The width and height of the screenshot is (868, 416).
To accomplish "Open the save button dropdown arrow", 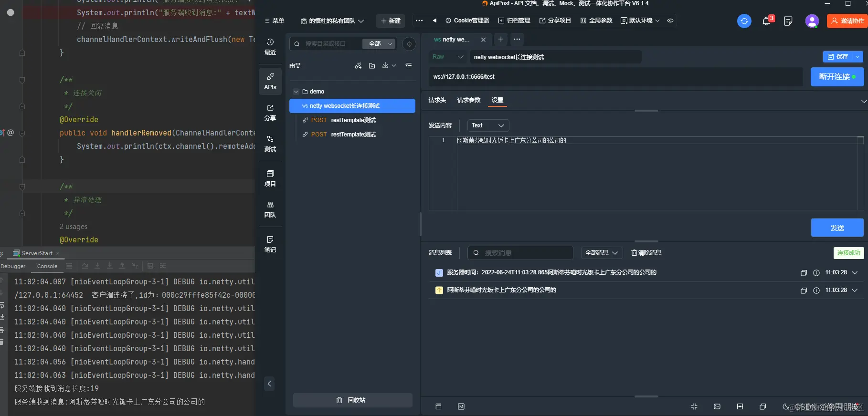I will 858,57.
